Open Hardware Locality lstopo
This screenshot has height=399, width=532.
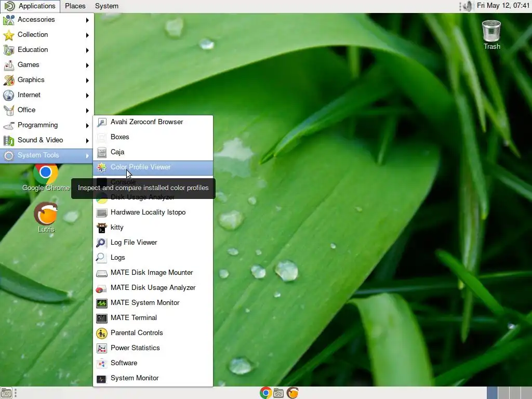coord(153,212)
